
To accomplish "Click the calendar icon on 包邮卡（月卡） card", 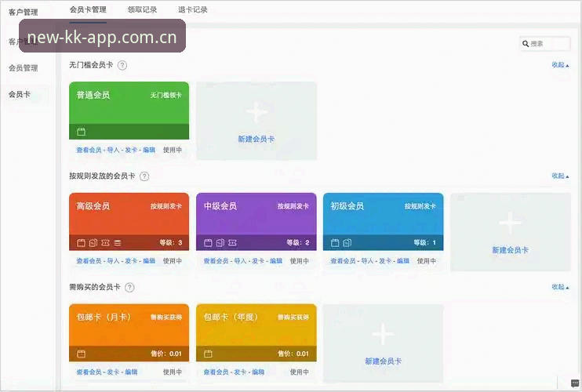I will pos(81,354).
